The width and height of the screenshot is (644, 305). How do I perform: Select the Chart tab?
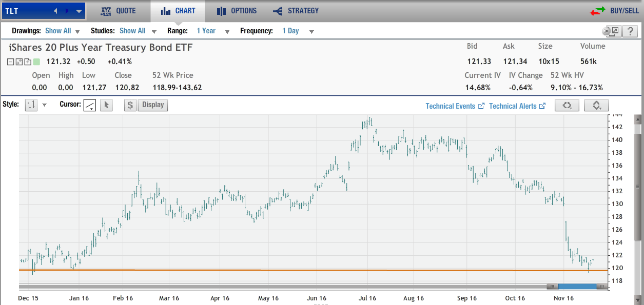coord(178,11)
